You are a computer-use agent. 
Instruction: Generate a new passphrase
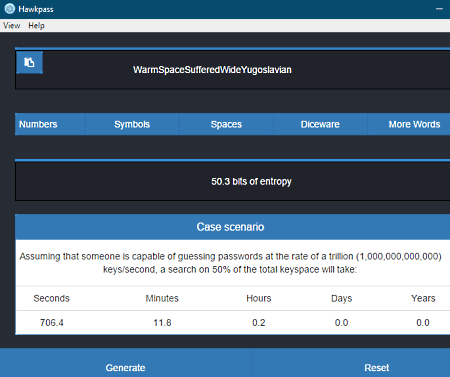[x=125, y=363]
